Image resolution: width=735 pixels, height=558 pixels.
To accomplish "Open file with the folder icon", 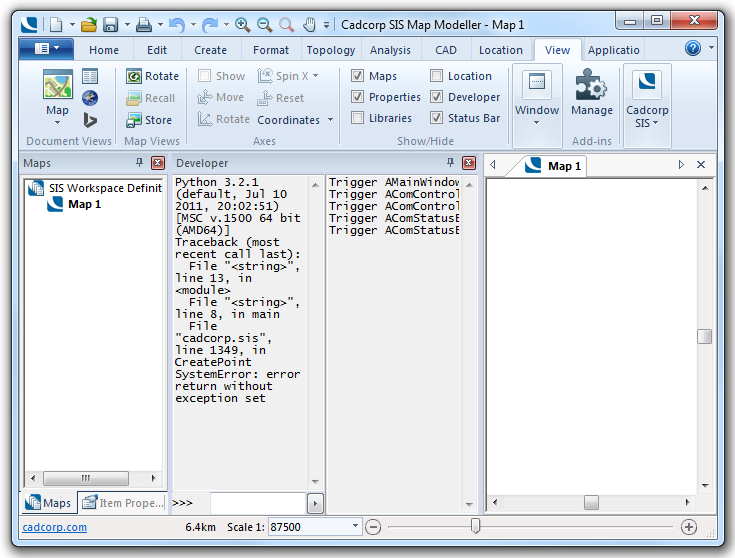I will 88,24.
